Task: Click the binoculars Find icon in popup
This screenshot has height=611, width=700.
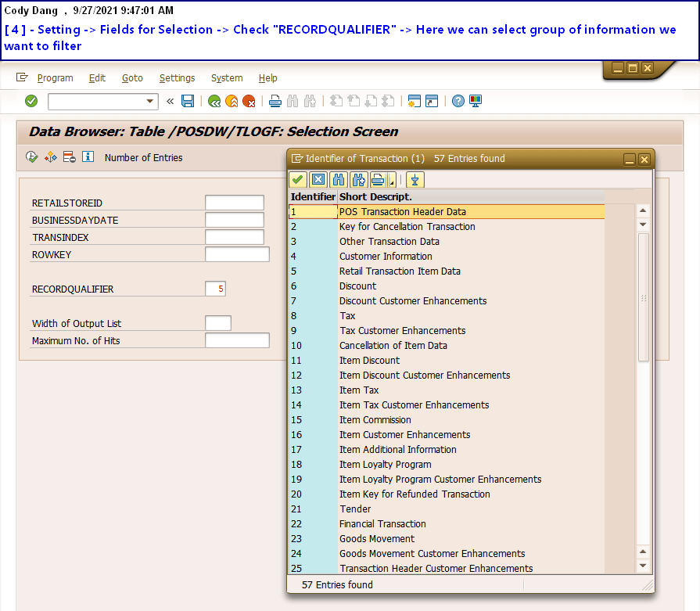Action: [x=338, y=180]
